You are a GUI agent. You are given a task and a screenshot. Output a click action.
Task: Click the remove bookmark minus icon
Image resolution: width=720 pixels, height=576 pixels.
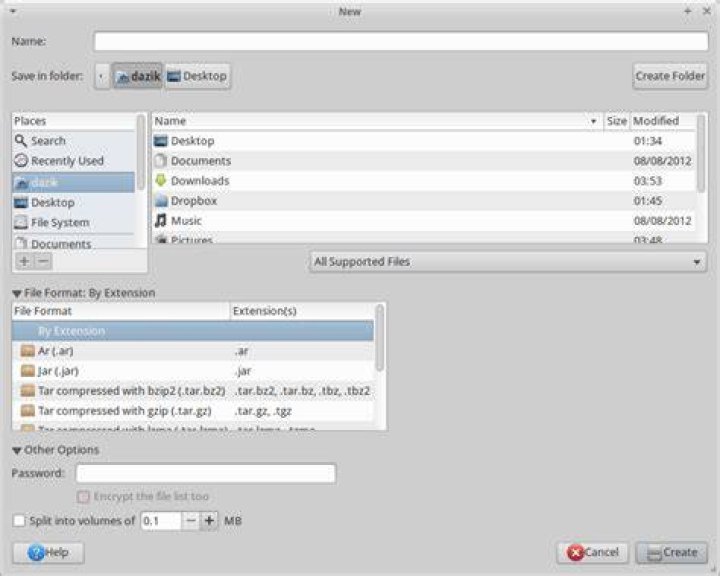[43, 261]
